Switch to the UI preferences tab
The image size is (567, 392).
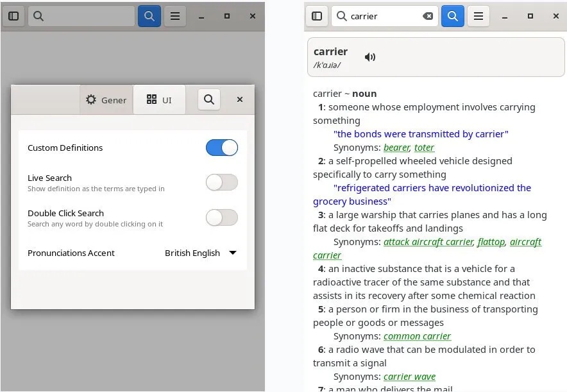pos(159,99)
